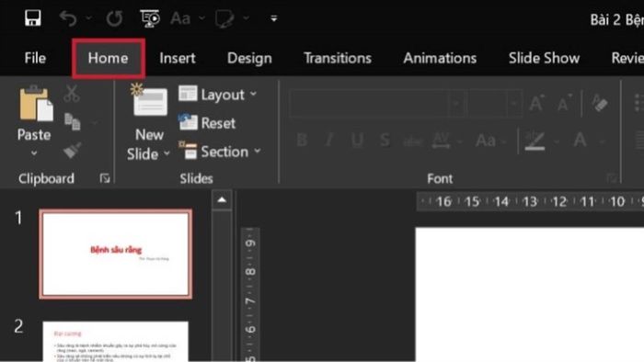644x362 pixels.
Task: Click the Cut scissors icon
Action: (72, 94)
